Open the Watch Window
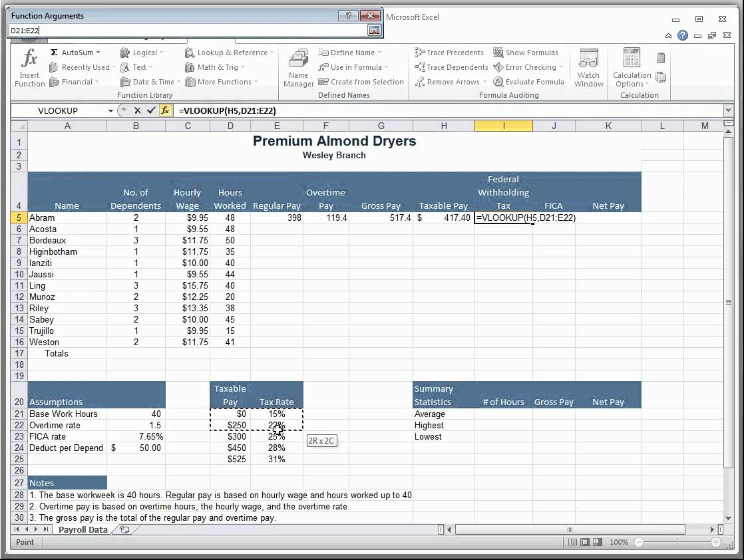The width and height of the screenshot is (744, 560). 588,67
